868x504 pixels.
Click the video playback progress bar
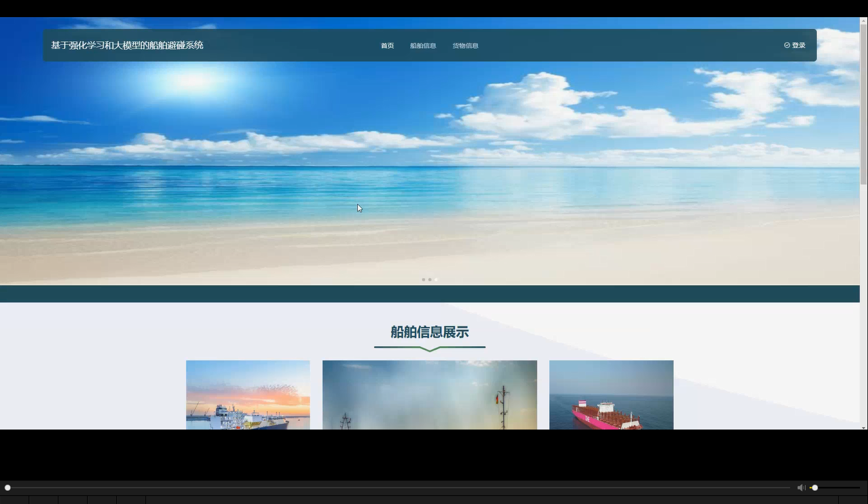[398, 487]
